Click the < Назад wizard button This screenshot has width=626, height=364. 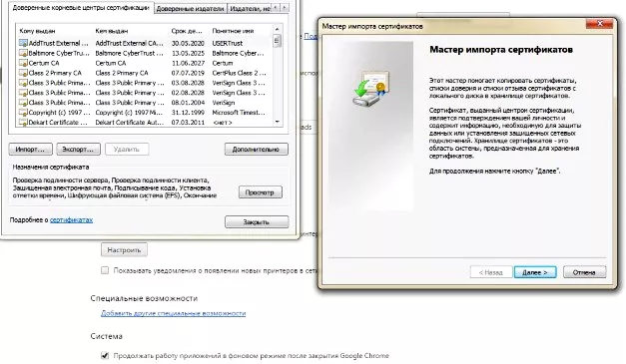[491, 272]
